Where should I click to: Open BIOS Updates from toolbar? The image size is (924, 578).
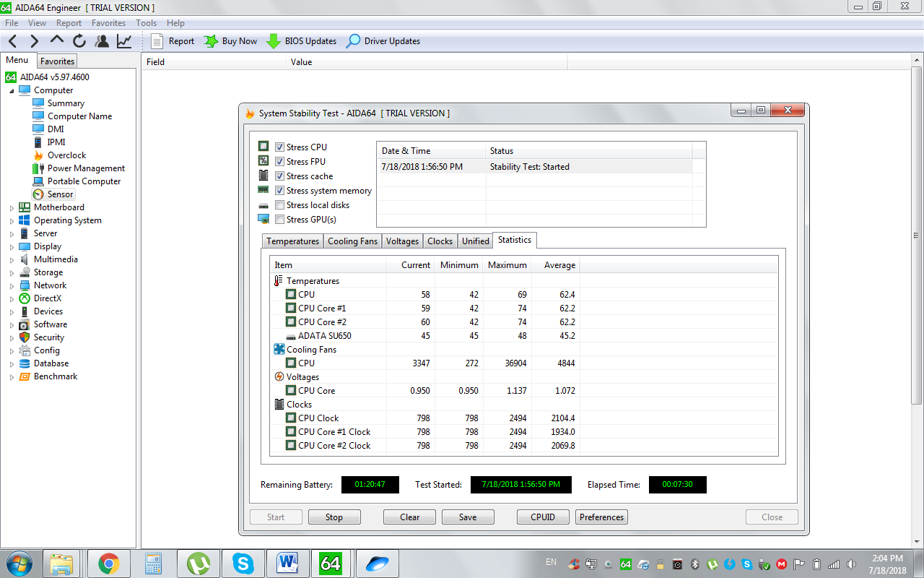[301, 41]
